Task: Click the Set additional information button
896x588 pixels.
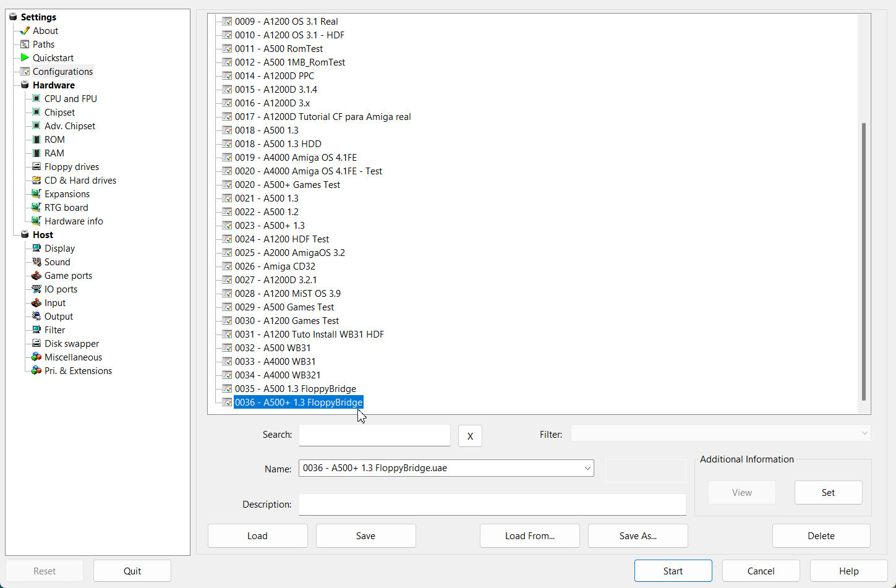Action: 828,493
